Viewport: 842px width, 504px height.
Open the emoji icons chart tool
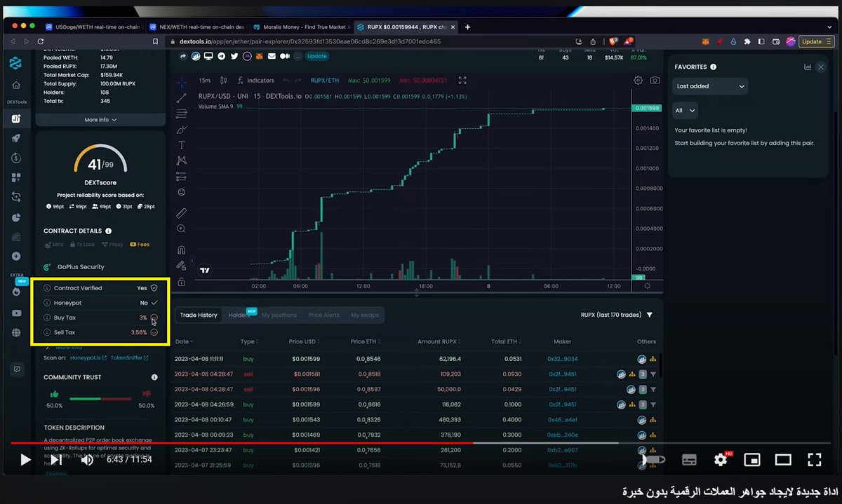[181, 192]
